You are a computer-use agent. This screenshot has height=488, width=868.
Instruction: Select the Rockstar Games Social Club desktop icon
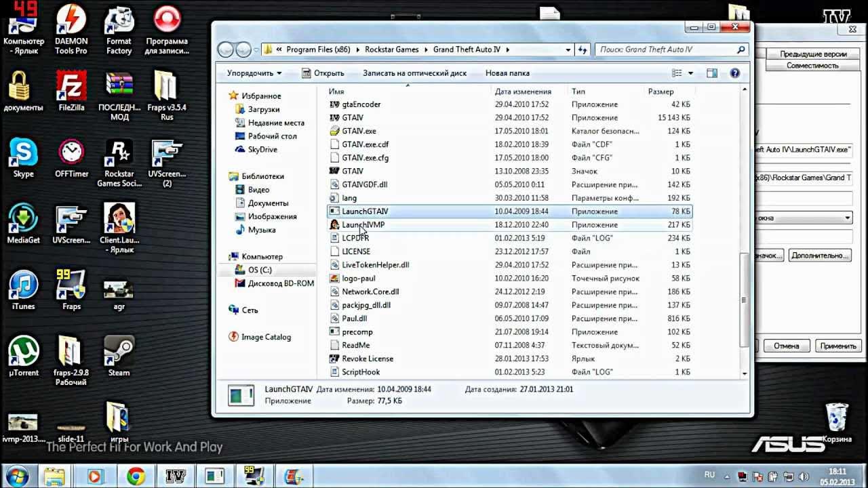pyautogui.click(x=119, y=163)
